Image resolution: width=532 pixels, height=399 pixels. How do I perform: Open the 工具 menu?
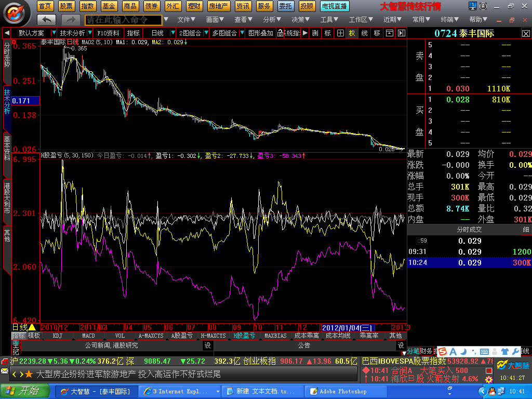tap(329, 20)
